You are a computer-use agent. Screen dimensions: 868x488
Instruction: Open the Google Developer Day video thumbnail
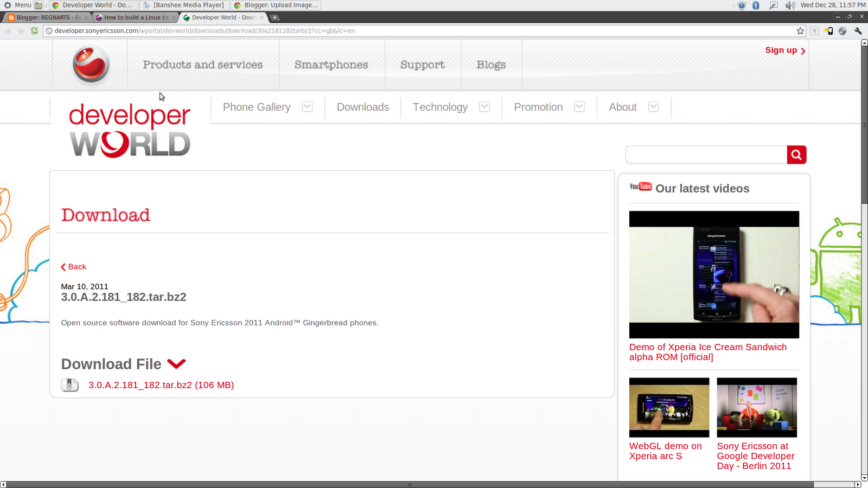click(x=757, y=407)
